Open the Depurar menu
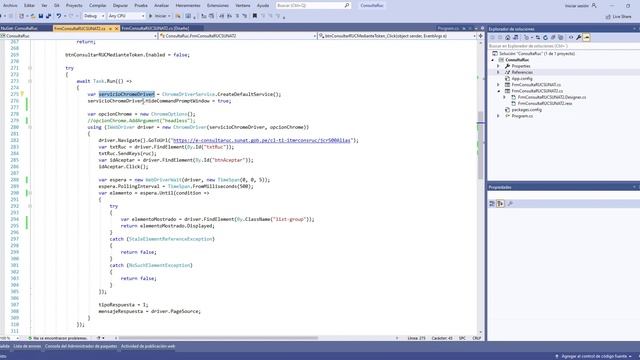This screenshot has width=640, height=360. click(x=120, y=5)
